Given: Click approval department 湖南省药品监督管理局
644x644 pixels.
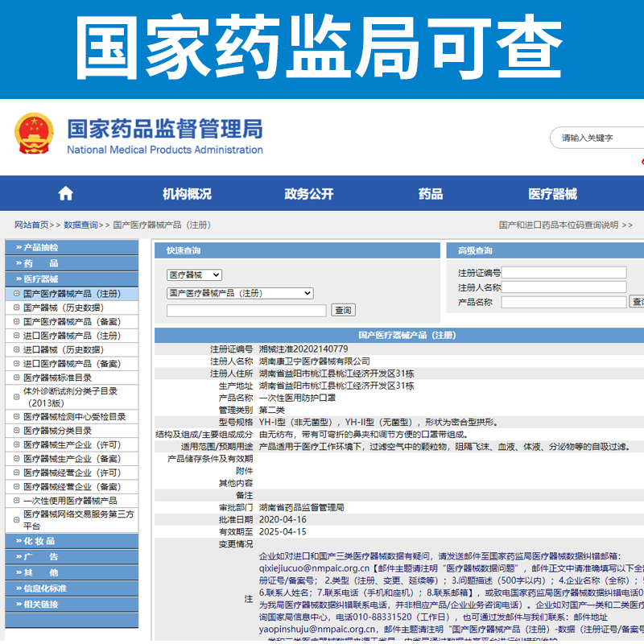Looking at the screenshot, I should [301, 507].
